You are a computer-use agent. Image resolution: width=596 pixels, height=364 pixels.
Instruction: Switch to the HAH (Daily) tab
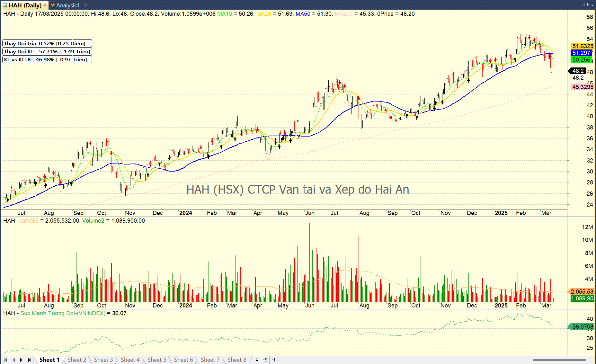click(x=25, y=5)
